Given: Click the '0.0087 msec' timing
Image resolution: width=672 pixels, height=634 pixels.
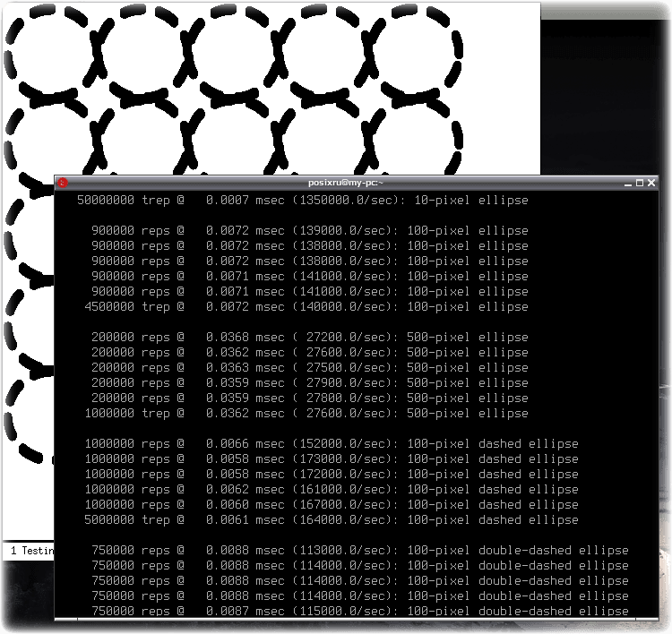Looking at the screenshot, I should 246,611.
